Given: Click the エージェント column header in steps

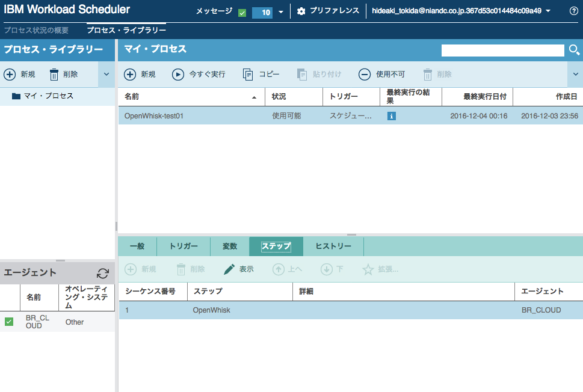Looking at the screenshot, I should [542, 292].
